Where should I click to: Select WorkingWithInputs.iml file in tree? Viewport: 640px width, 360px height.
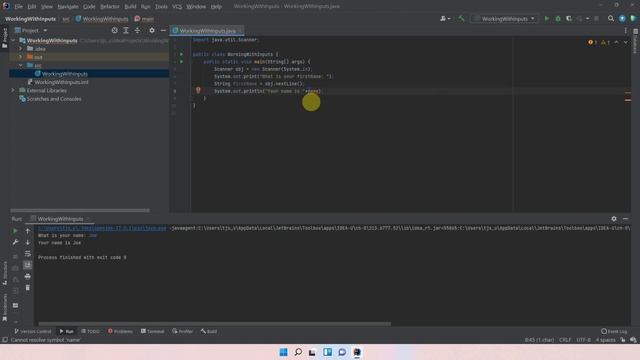pos(61,82)
